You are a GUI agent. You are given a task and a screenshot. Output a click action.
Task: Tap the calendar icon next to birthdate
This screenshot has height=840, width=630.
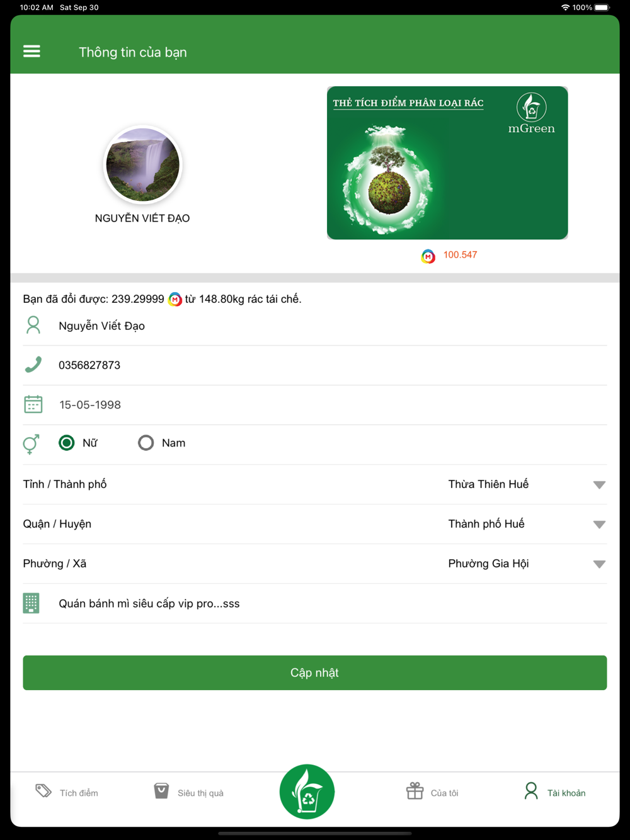click(x=33, y=404)
